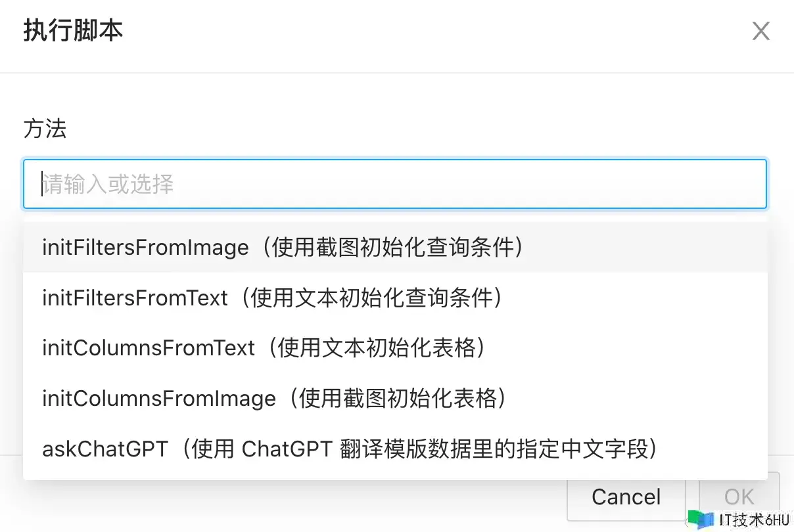Choose askChatGPT translation method
This screenshot has height=532, width=794.
coord(395,449)
